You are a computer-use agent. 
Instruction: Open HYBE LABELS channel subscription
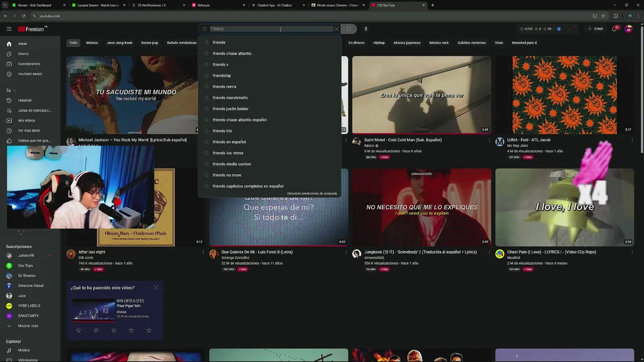click(30, 306)
